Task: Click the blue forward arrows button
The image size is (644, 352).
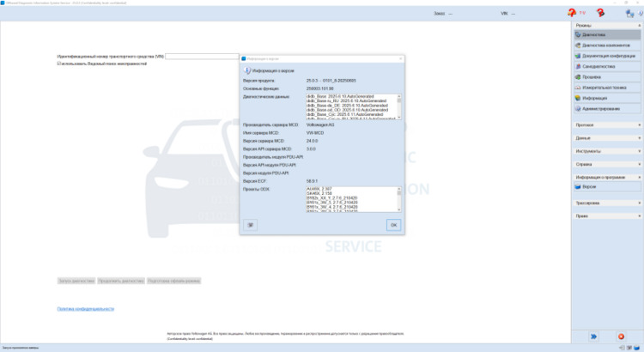Action: [592, 337]
